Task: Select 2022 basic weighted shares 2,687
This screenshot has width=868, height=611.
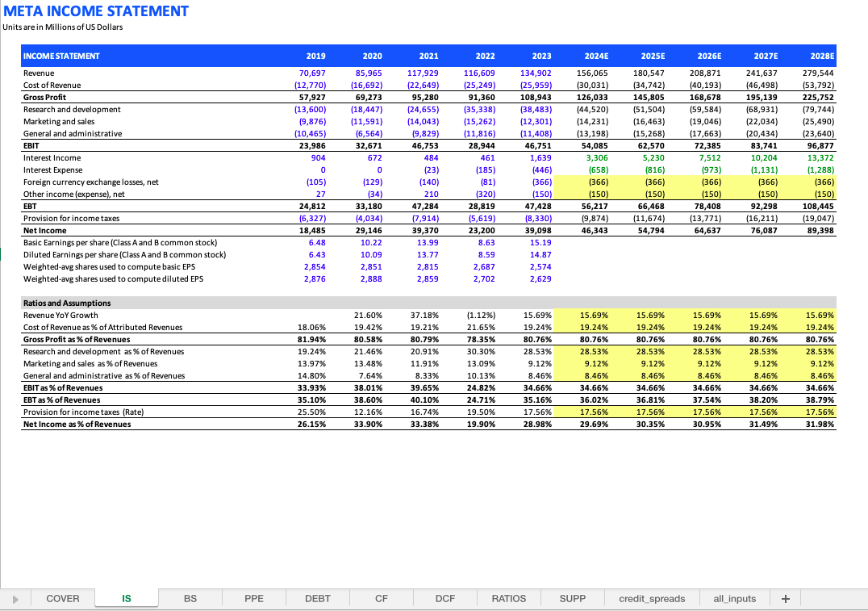Action: pyautogui.click(x=484, y=267)
